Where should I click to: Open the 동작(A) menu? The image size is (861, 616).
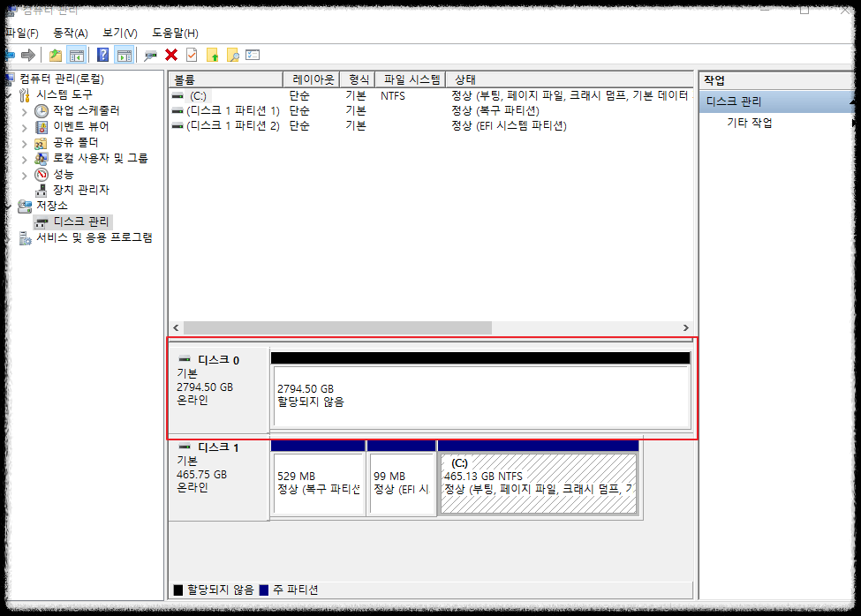coord(71,33)
